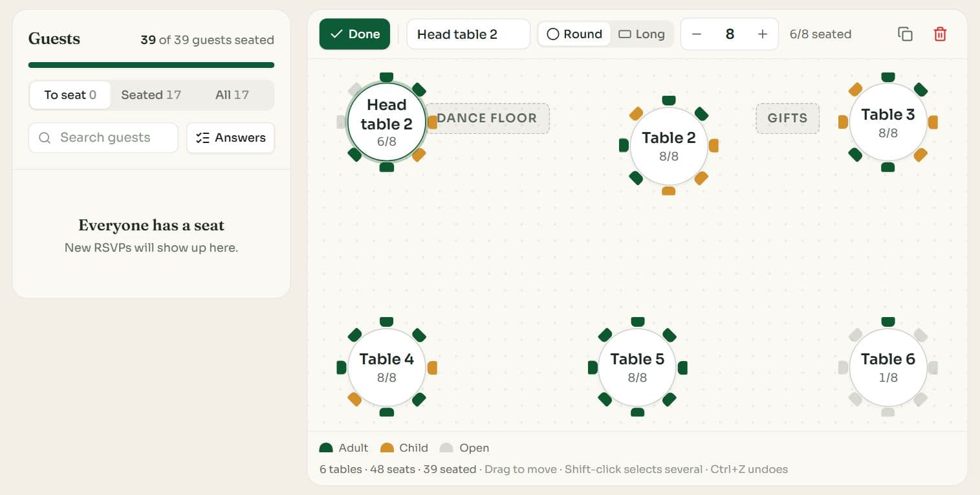The image size is (980, 495).
Task: Select Table 2 on the canvas
Action: 669,146
